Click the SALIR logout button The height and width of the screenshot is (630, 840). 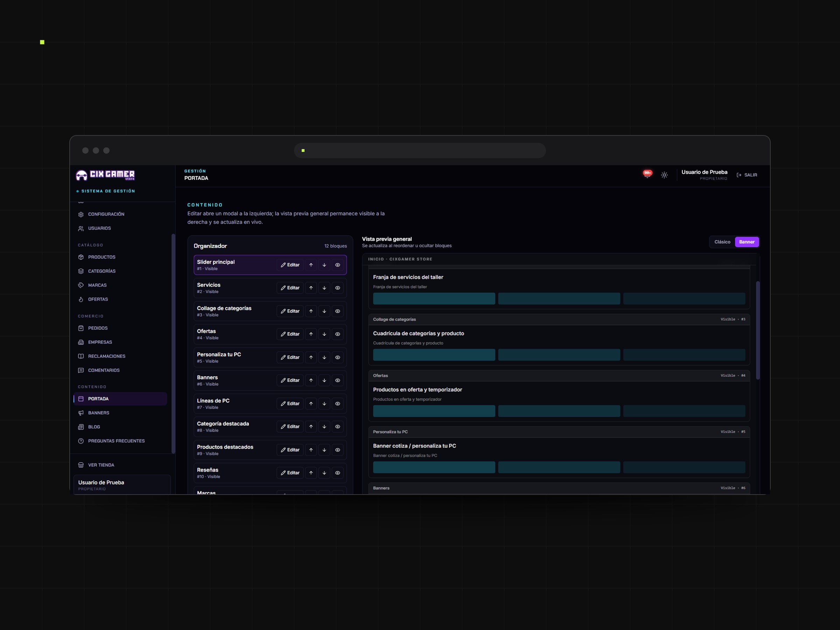747,175
